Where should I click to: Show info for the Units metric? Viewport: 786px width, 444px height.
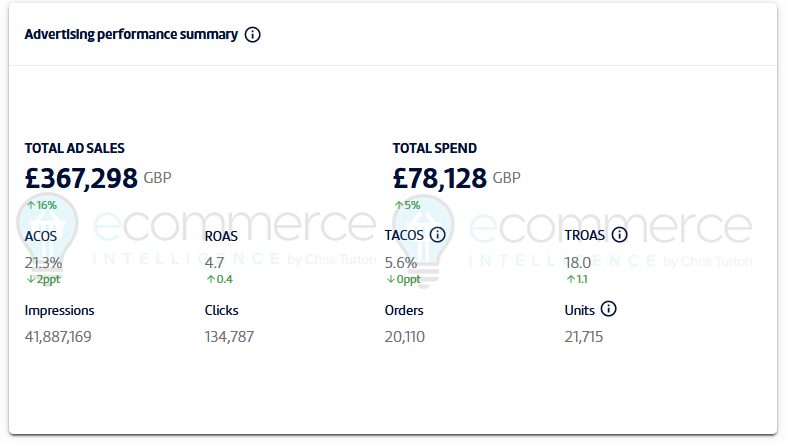pyautogui.click(x=609, y=309)
